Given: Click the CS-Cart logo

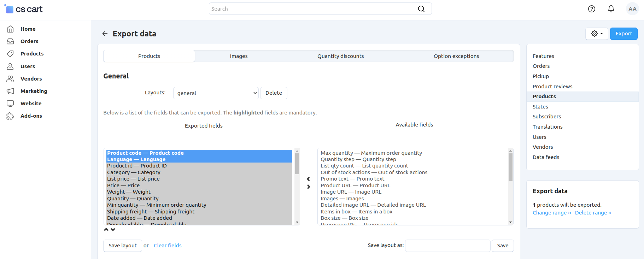Looking at the screenshot, I should (x=23, y=9).
